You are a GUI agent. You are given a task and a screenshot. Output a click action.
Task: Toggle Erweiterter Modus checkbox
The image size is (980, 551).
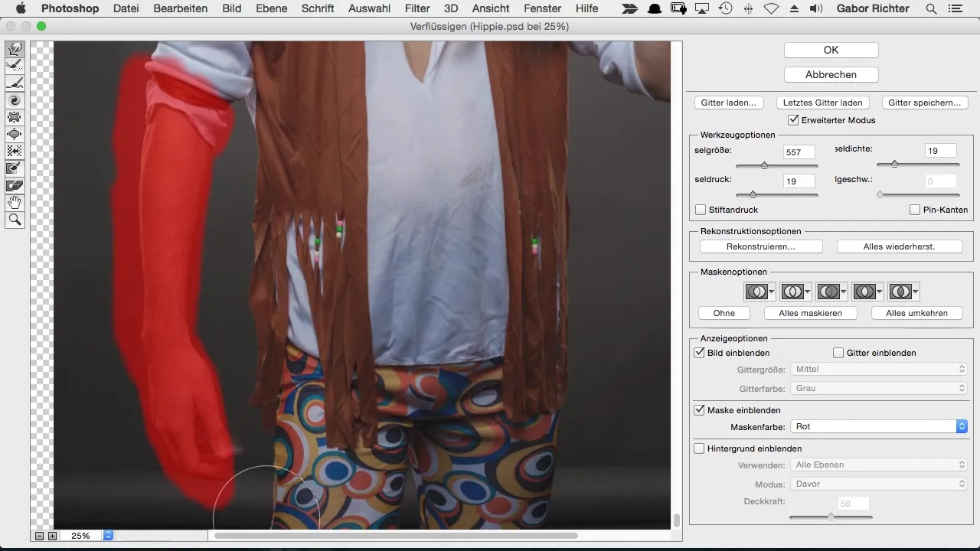(793, 120)
